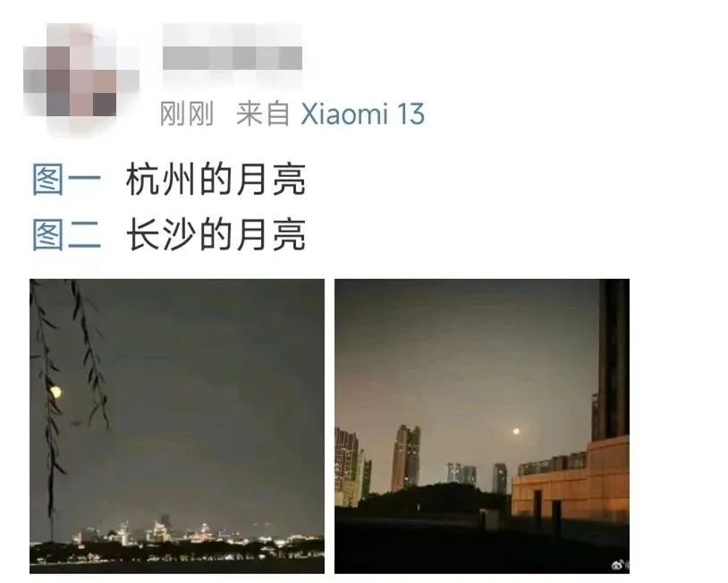Viewport: 728px width, 583px height.
Task: Open the Xiaomi 13 source link
Action: 362,114
